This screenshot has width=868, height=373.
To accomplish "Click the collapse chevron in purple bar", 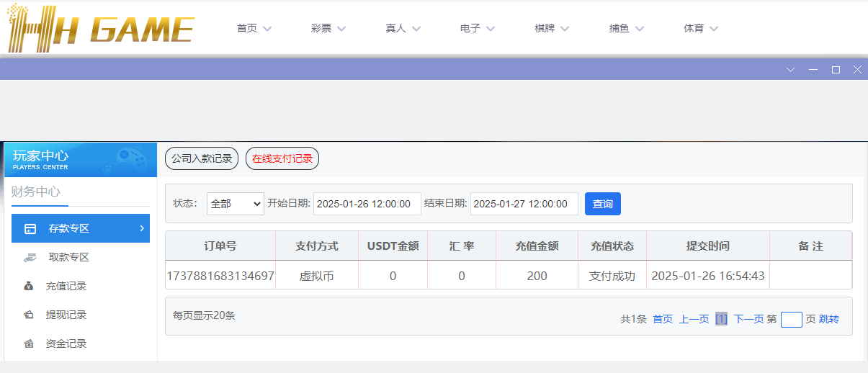I will 790,70.
